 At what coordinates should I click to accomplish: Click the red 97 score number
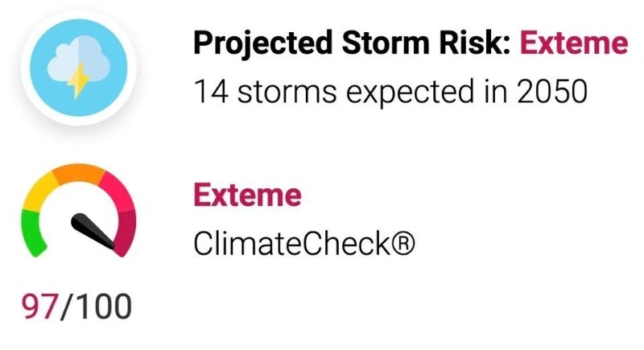37,307
